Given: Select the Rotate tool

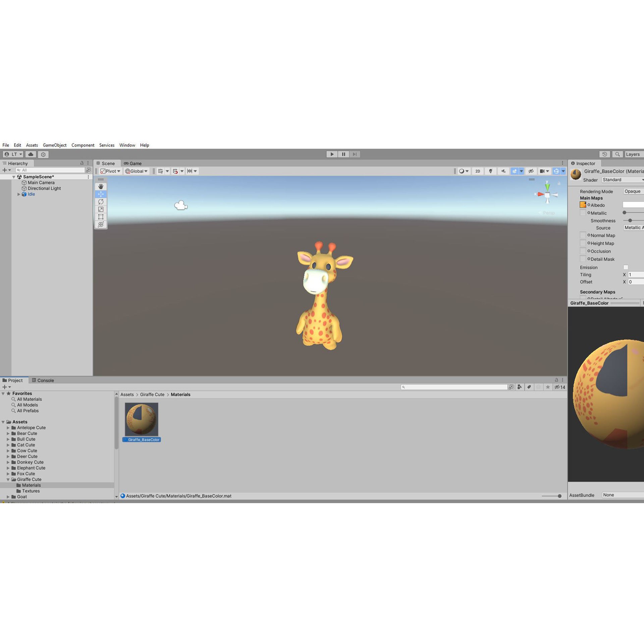Looking at the screenshot, I should [x=101, y=202].
